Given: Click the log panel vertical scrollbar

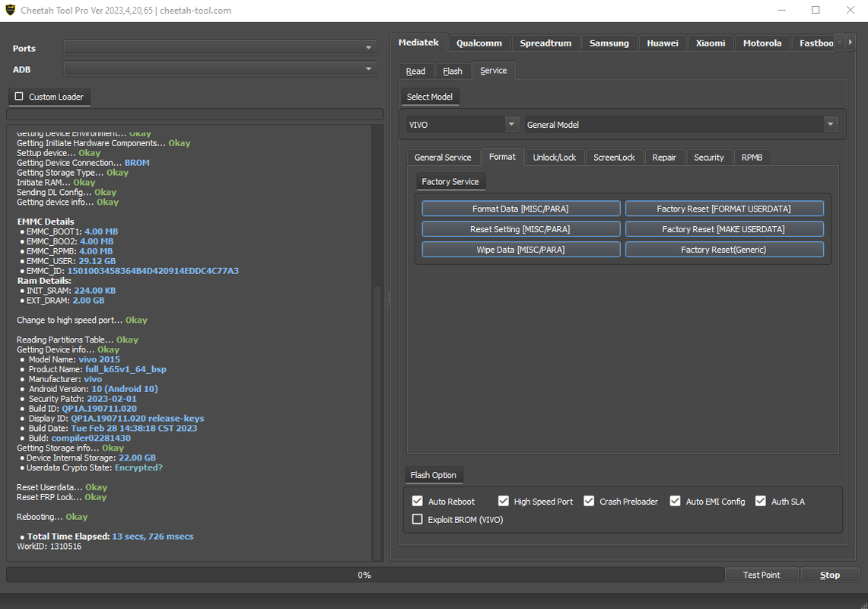Looking at the screenshot, I should coord(378,422).
